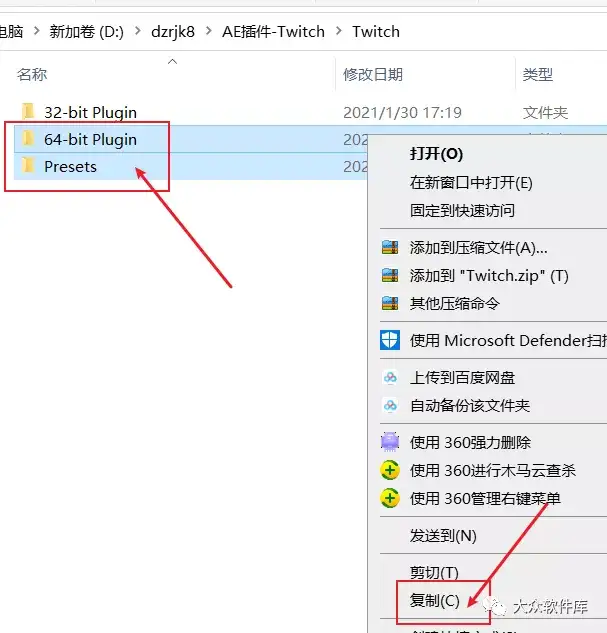Open the 发送到(N) submenu

pyautogui.click(x=443, y=536)
